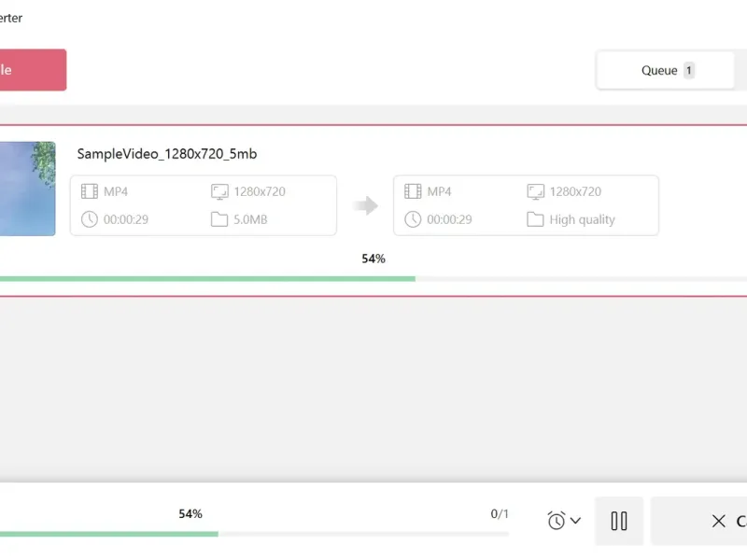Click the source duration clock icon

pos(89,219)
